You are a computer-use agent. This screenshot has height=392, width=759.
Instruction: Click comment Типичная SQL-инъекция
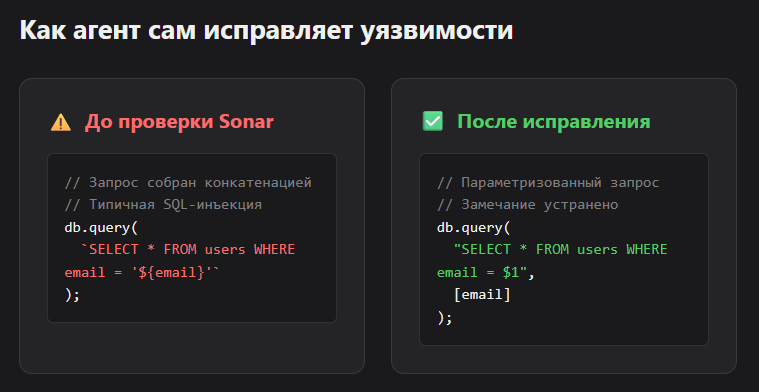pos(163,205)
